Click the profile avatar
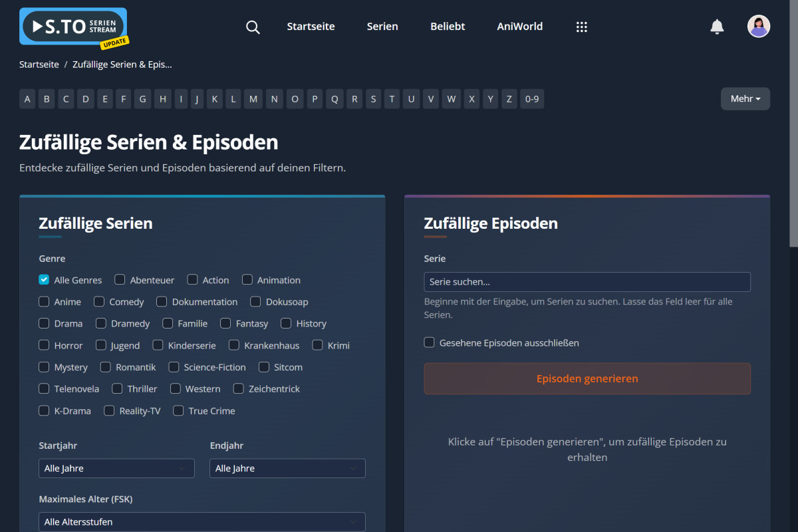 click(x=758, y=26)
